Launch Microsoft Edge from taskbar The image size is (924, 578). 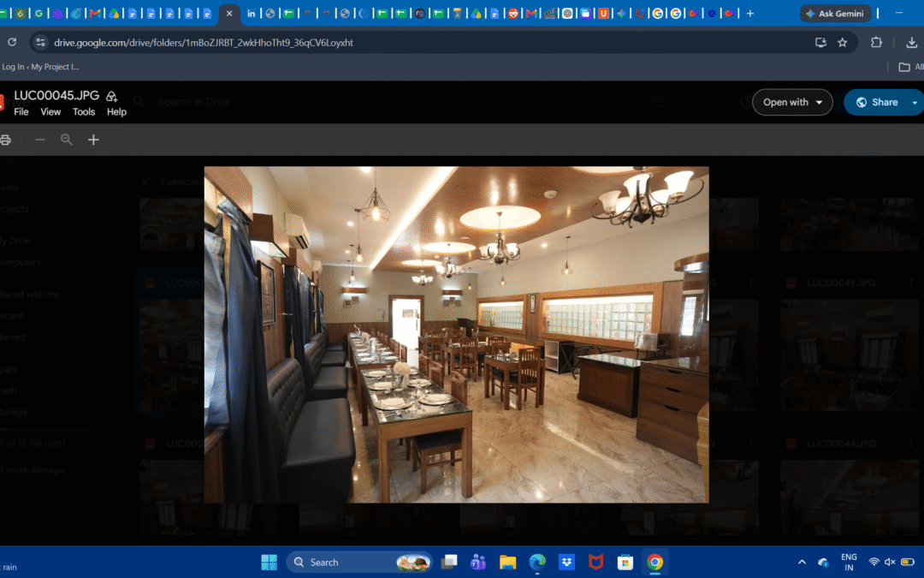pyautogui.click(x=536, y=562)
